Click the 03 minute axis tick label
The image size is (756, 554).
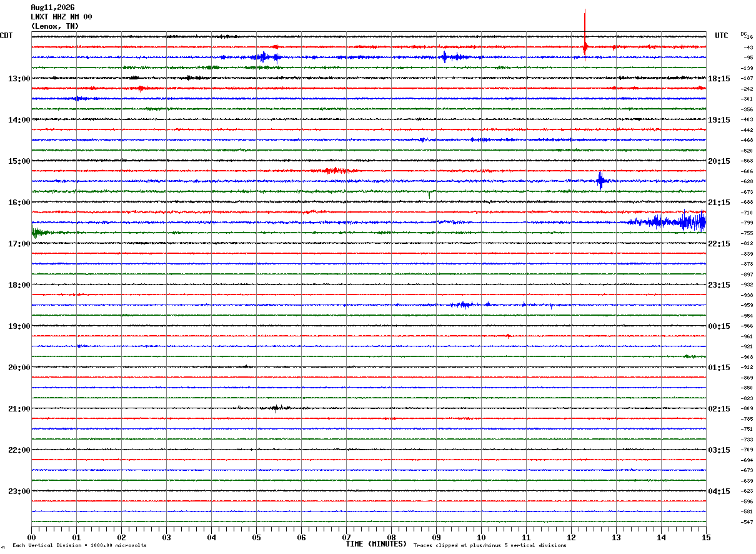click(x=166, y=538)
